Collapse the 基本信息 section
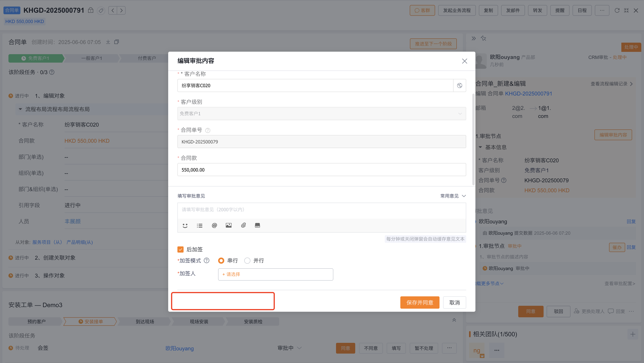Viewport: 644px width, 363px height. [x=480, y=147]
